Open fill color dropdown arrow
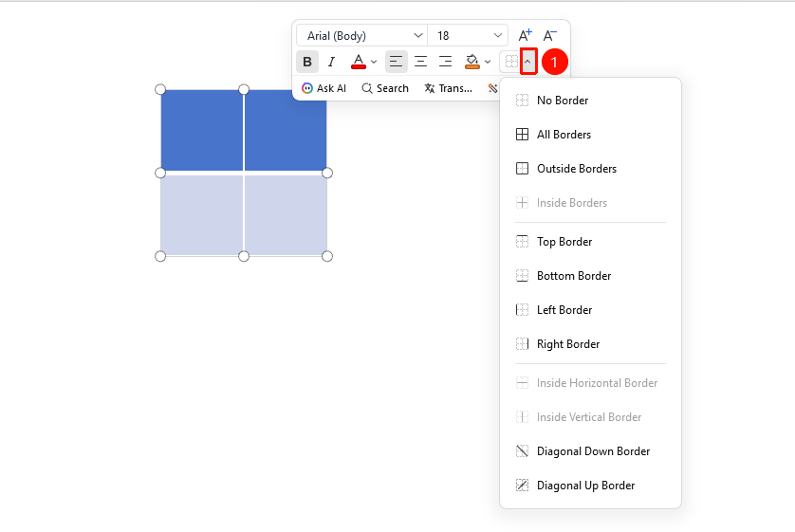This screenshot has width=795, height=532. (x=488, y=62)
